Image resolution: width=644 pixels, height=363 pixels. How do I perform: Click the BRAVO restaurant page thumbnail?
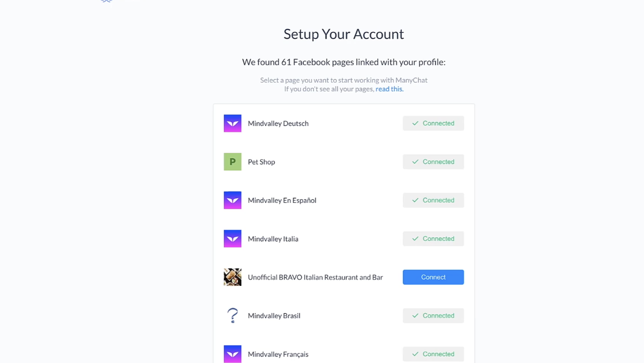[x=232, y=277]
